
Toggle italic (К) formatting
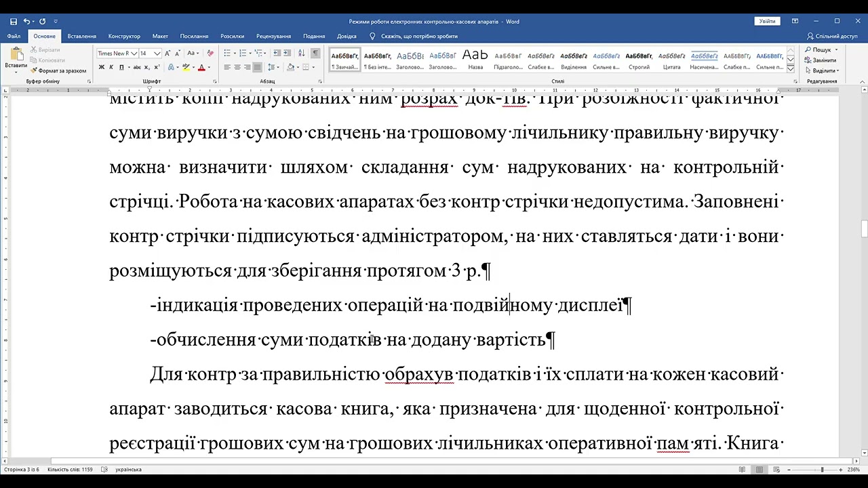pyautogui.click(x=111, y=67)
